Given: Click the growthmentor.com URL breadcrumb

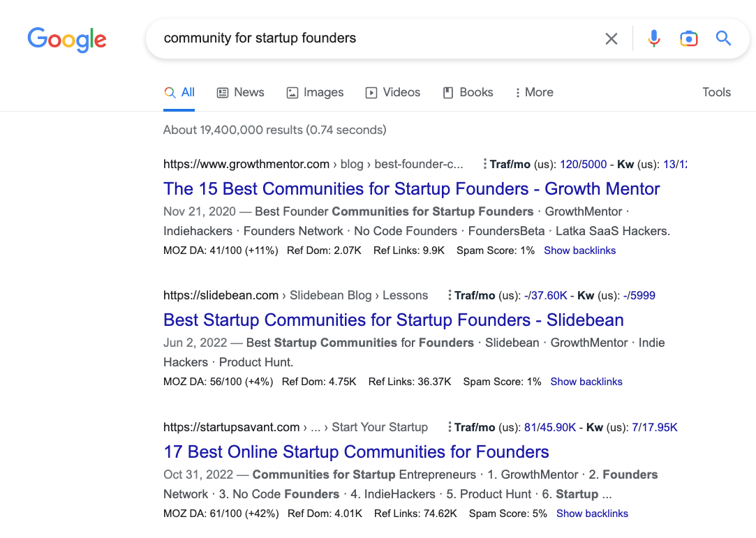Looking at the screenshot, I should tap(313, 164).
